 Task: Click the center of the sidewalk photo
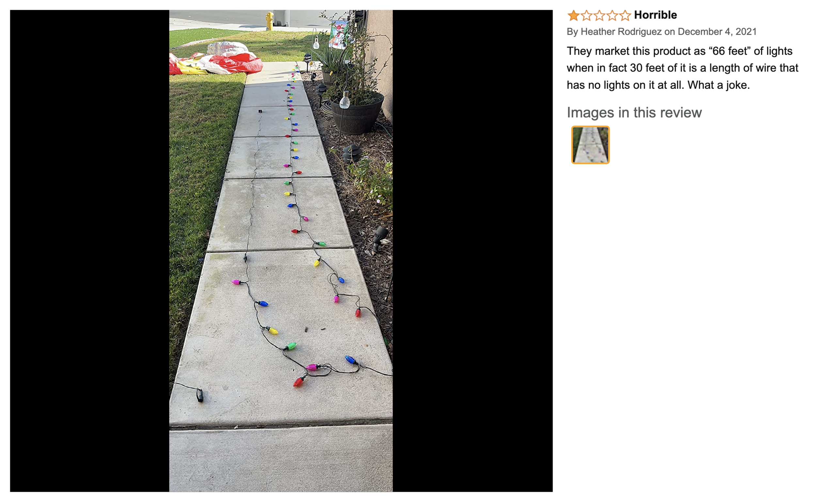[x=281, y=251]
